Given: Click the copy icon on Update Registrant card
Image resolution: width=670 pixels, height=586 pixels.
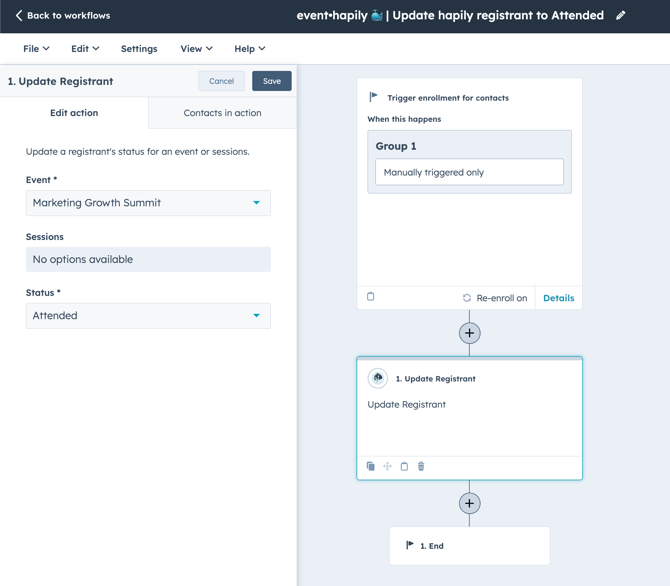Looking at the screenshot, I should (x=371, y=467).
